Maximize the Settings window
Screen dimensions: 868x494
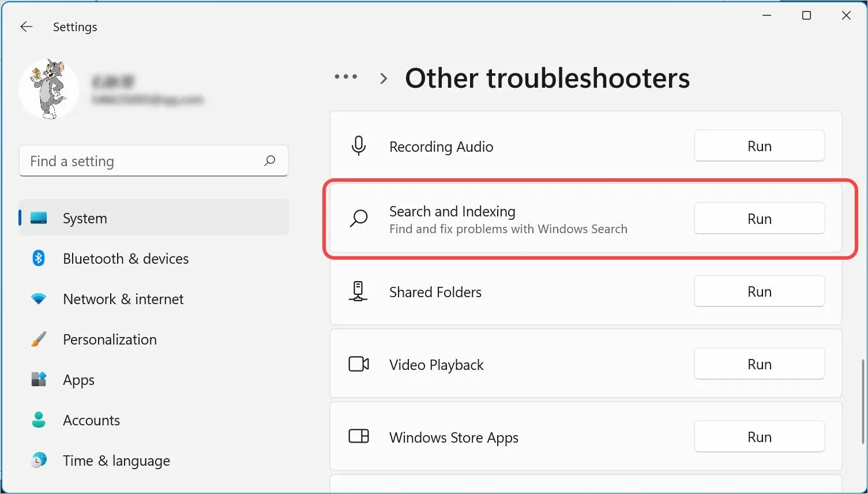[x=806, y=16]
